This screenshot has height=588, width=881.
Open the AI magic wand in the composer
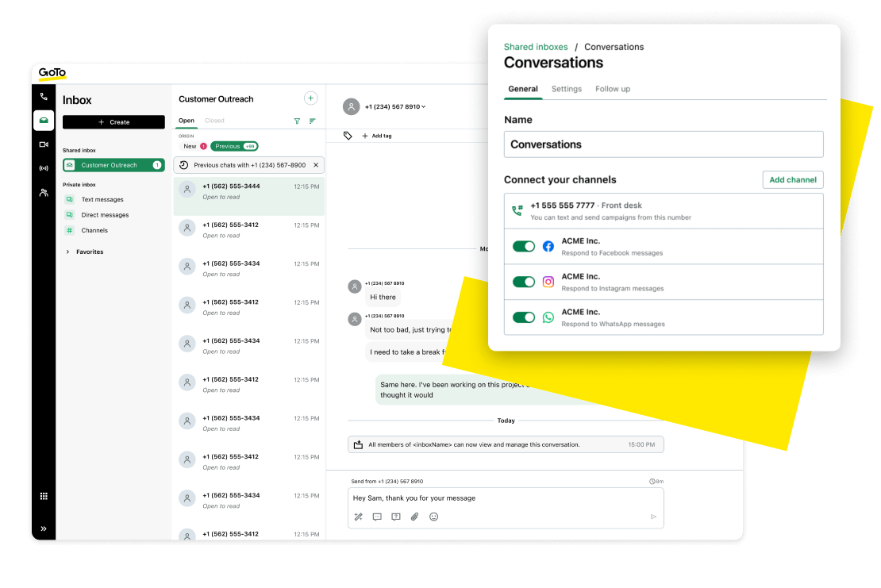pos(358,516)
